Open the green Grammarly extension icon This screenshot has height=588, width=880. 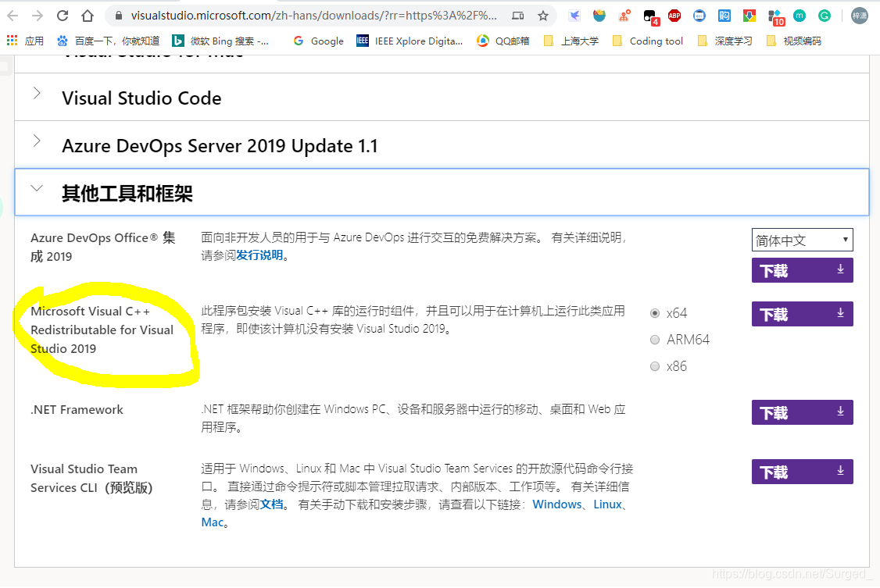pyautogui.click(x=824, y=16)
